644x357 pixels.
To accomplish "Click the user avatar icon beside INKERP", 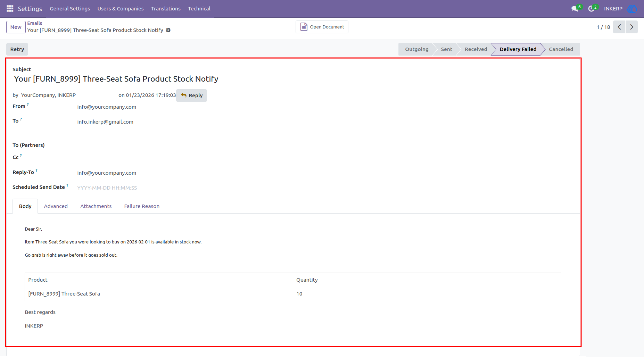I will point(632,9).
